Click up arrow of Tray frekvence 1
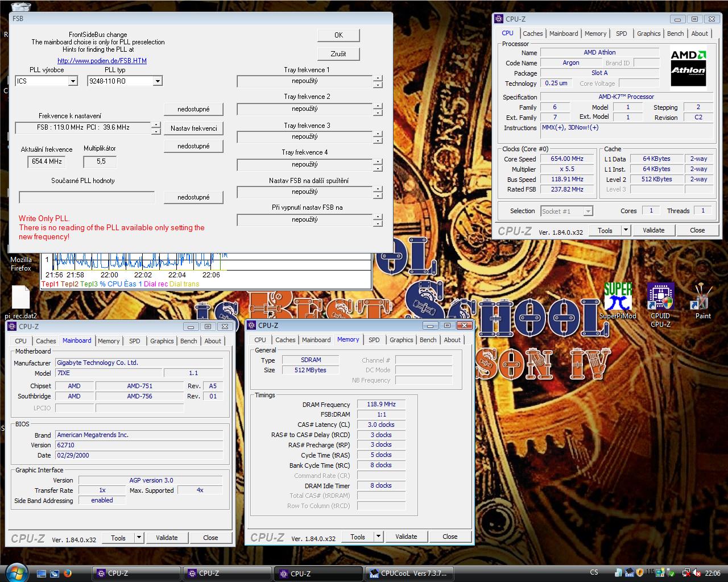728x582 pixels. [x=378, y=78]
